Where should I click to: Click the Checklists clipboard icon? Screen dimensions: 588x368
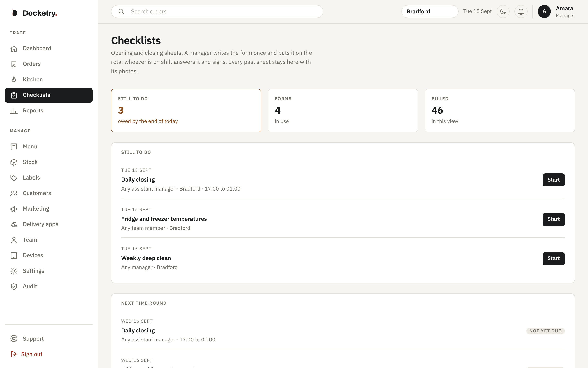(x=14, y=95)
